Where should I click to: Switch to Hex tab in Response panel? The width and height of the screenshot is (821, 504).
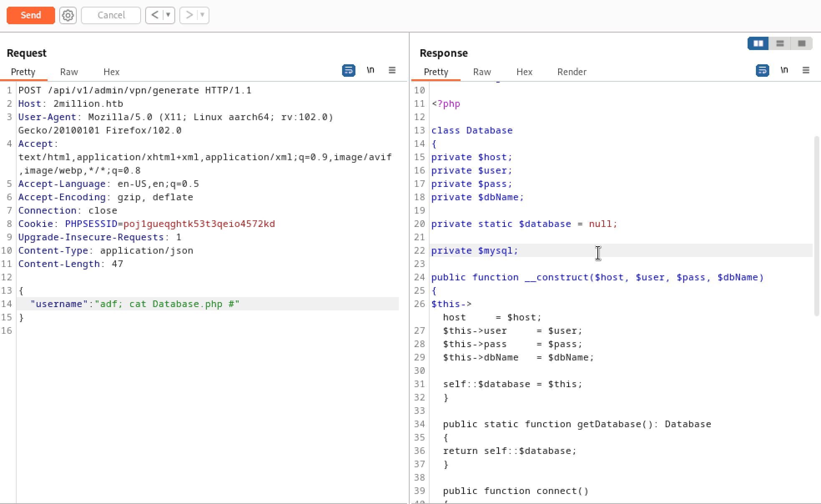click(x=524, y=72)
